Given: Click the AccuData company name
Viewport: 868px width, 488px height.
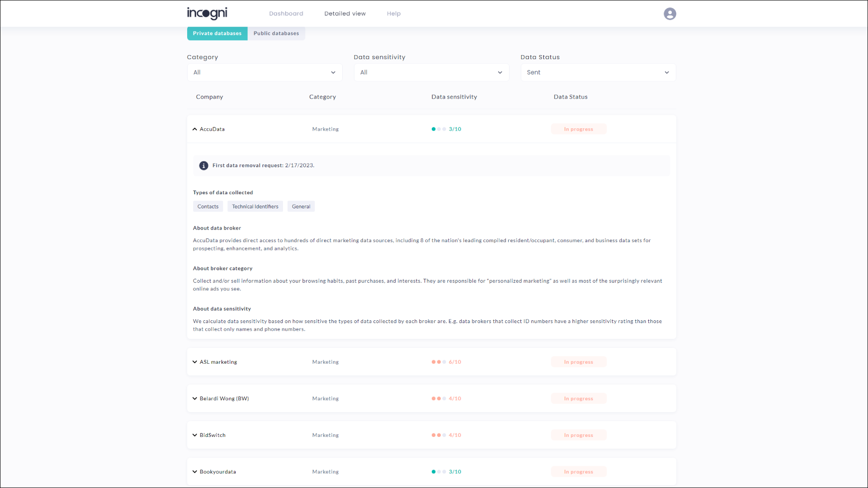Looking at the screenshot, I should 212,129.
